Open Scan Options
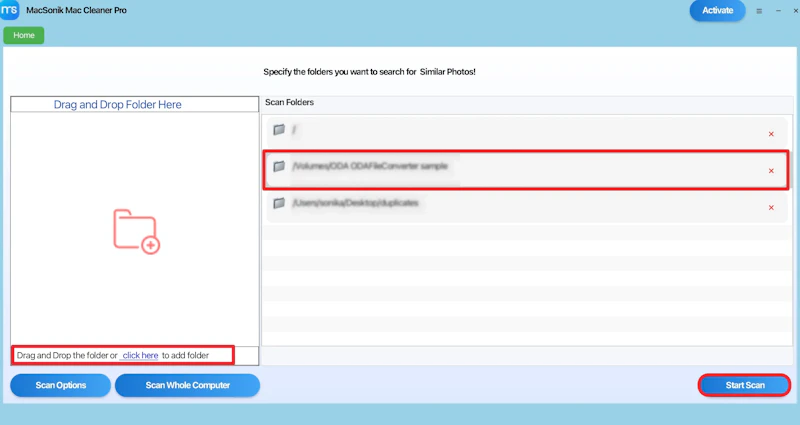 (x=60, y=385)
